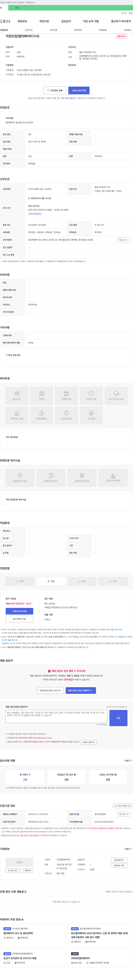Open the (주)바로엘리베이터 company card
133x980 pixels.
tap(100, 958)
